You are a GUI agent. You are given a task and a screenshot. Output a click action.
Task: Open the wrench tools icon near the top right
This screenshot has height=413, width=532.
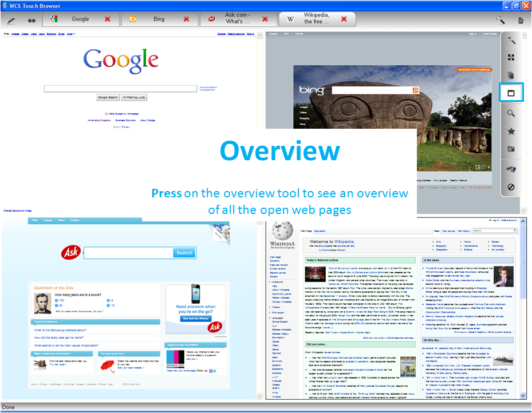tap(499, 19)
